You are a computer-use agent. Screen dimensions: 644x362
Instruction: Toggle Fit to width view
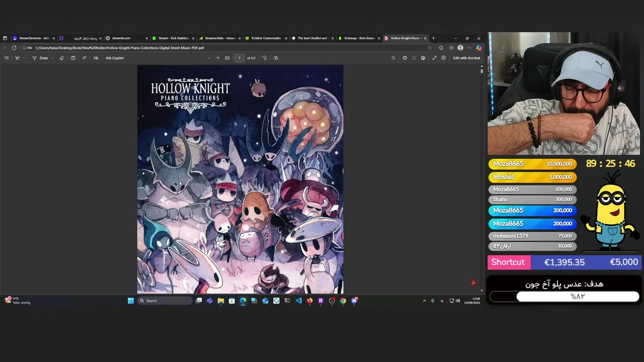[227, 58]
